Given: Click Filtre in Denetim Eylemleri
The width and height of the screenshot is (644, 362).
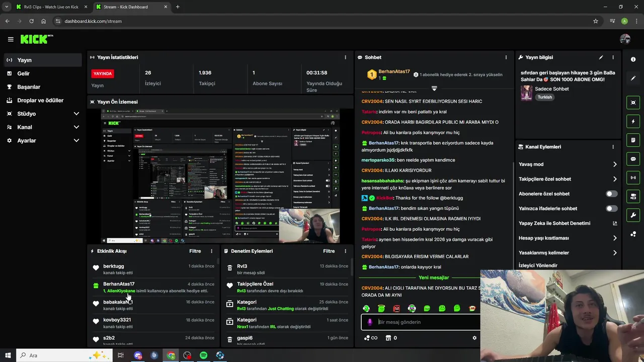Looking at the screenshot, I should tap(329, 251).
